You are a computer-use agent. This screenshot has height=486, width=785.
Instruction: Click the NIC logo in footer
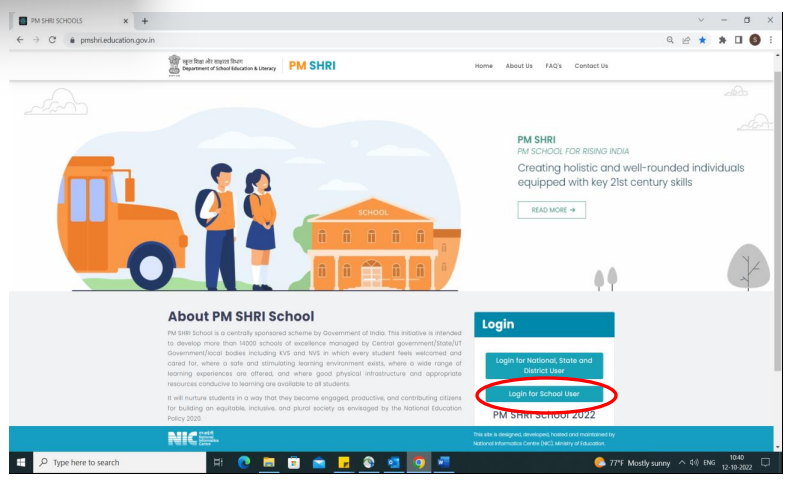(193, 438)
